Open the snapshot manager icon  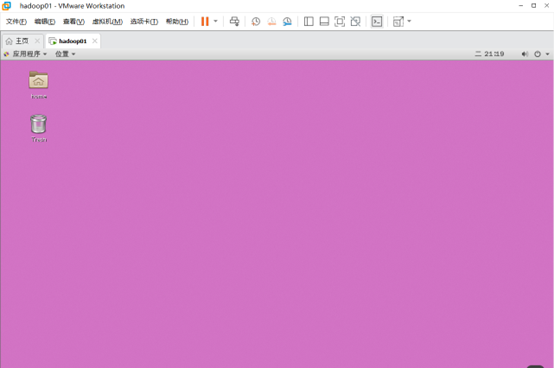point(287,22)
